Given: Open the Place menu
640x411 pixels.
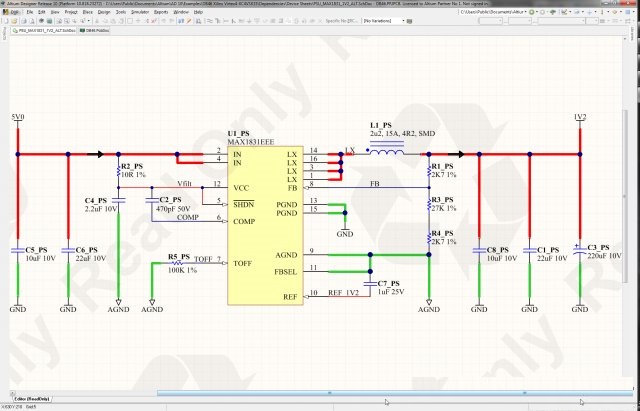Looking at the screenshot, I should [87, 12].
